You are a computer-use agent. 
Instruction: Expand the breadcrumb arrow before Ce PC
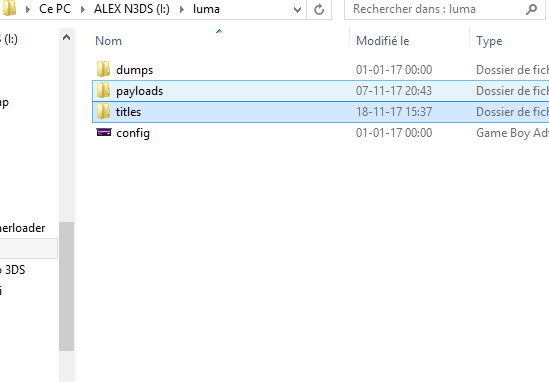(x=28, y=9)
